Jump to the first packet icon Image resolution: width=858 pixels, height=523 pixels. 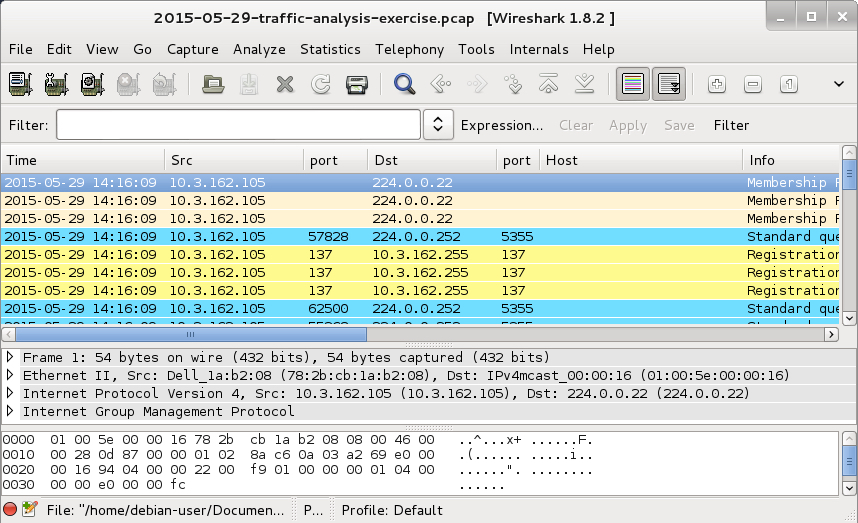pyautogui.click(x=549, y=84)
